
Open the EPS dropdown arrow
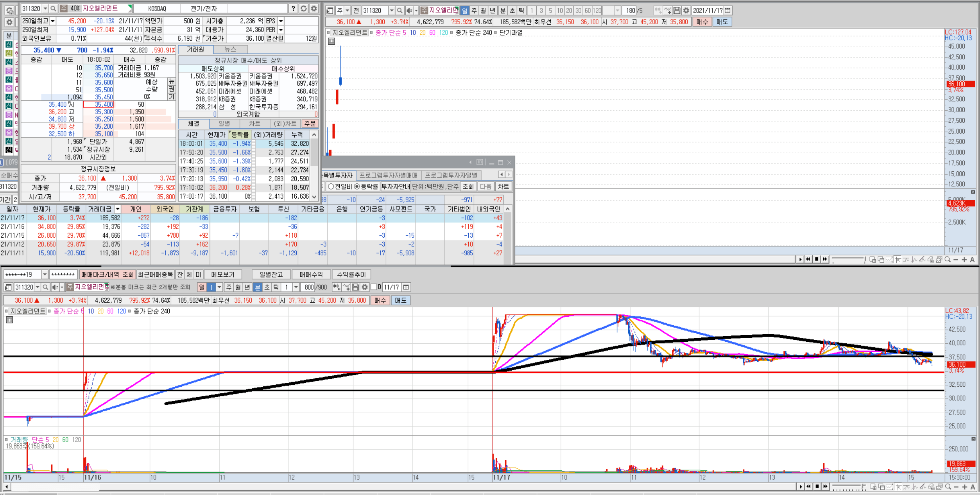click(x=281, y=21)
